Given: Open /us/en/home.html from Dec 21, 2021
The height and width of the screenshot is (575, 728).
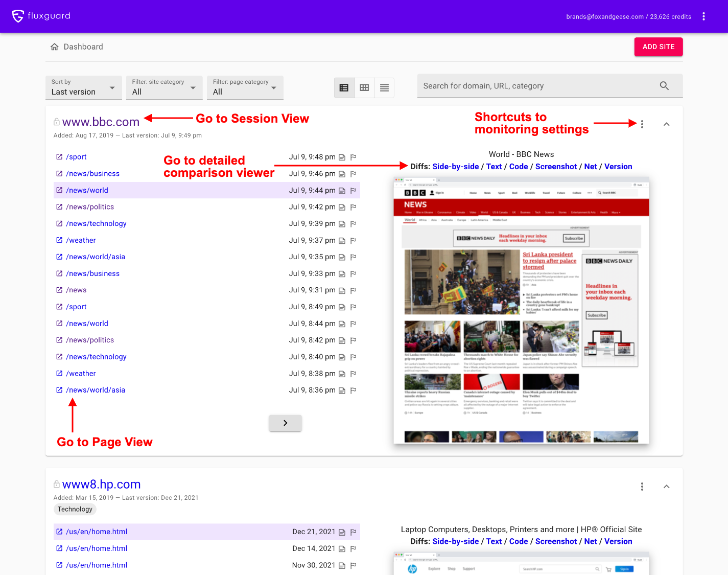Looking at the screenshot, I should click(97, 532).
